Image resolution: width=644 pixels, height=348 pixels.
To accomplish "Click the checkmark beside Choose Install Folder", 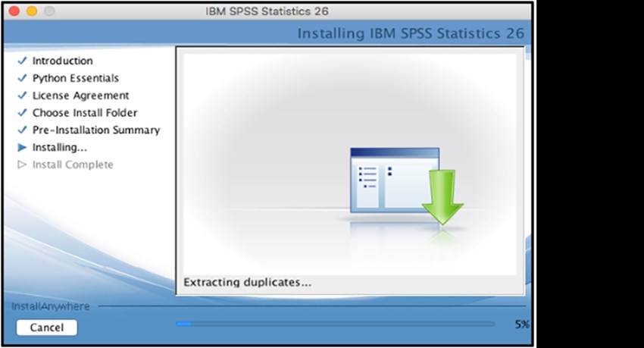I will click(22, 112).
